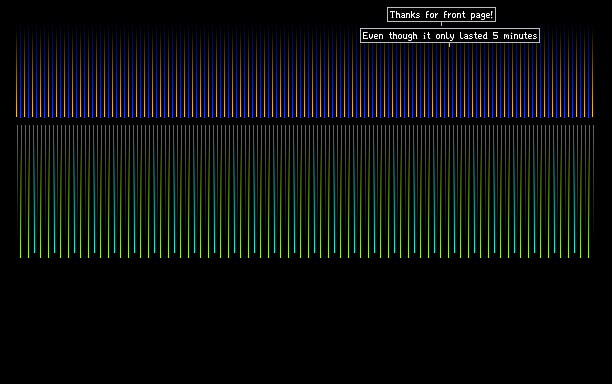
Task: Click the "Thanks for front page!" sign
Action: (x=441, y=14)
